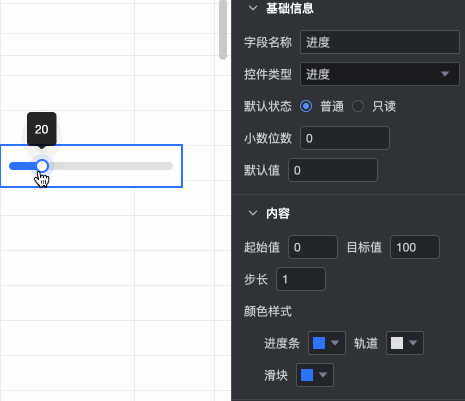Click the 字段名称 input field
Image resolution: width=465 pixels, height=401 pixels.
pos(380,42)
